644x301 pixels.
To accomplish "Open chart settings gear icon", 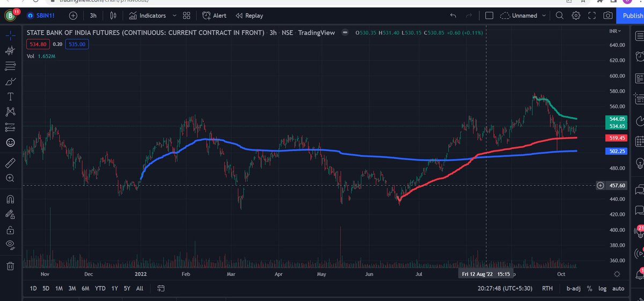I will tap(576, 16).
